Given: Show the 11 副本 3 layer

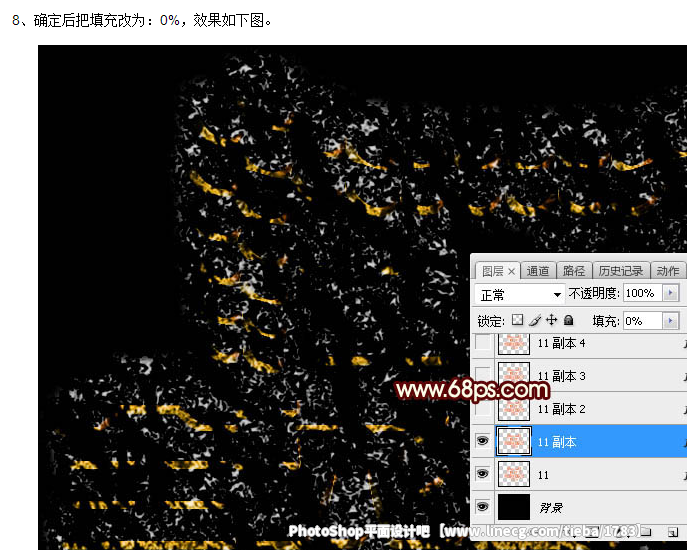Looking at the screenshot, I should tap(483, 376).
